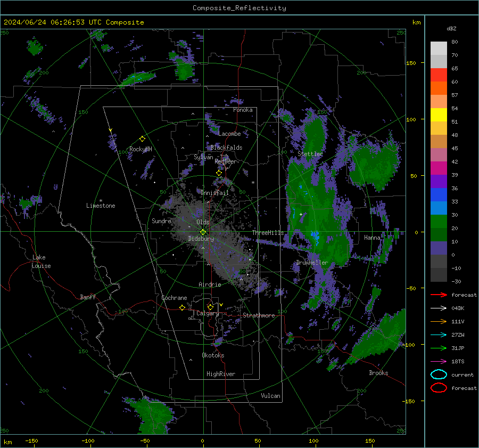Click the Okotoks label
479x448 pixels.
click(213, 355)
